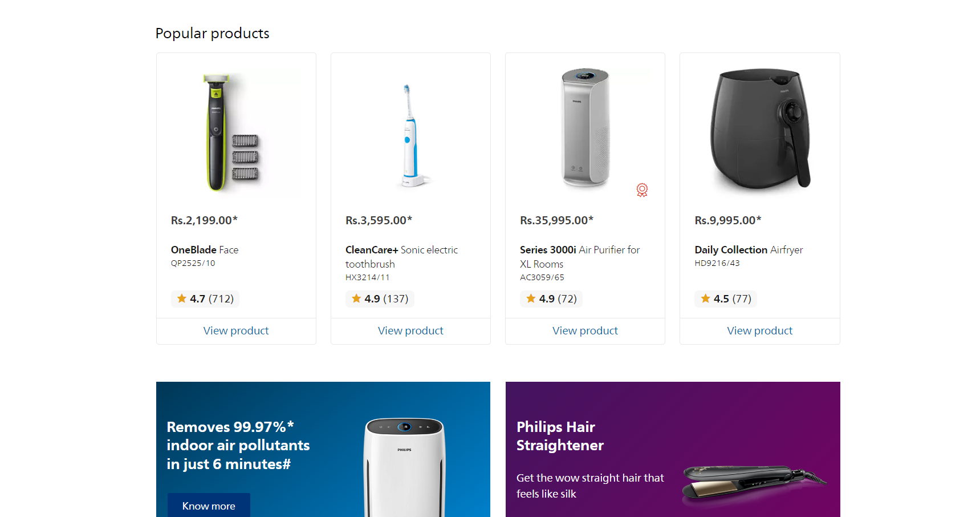Click the Air Purifier rating star icon

point(531,298)
